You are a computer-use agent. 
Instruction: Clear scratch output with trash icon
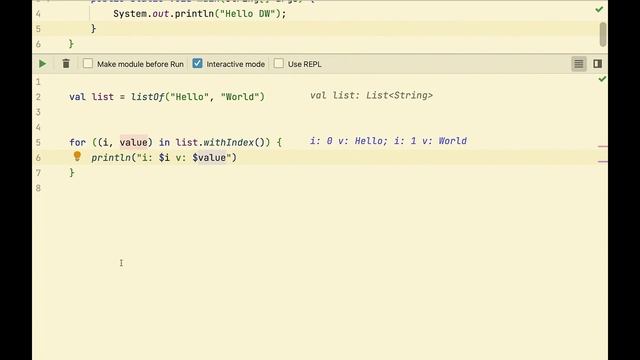click(66, 64)
